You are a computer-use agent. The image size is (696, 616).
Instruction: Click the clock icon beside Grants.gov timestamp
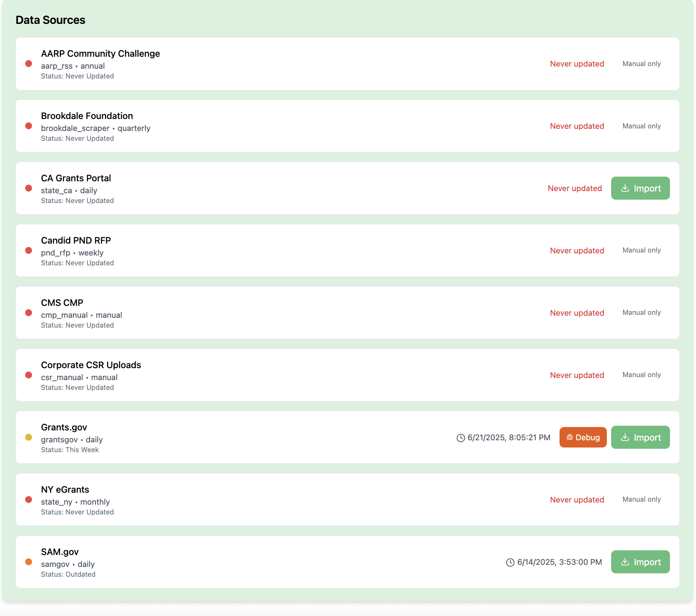tap(461, 438)
